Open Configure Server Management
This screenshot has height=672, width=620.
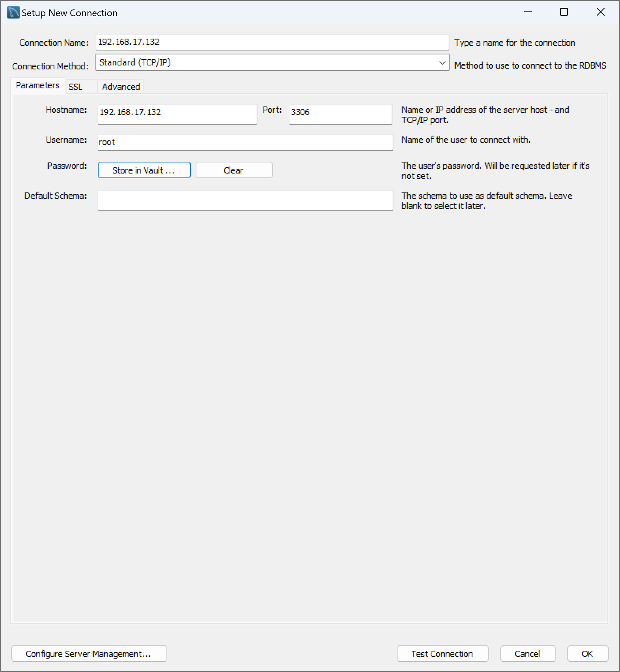pyautogui.click(x=89, y=653)
